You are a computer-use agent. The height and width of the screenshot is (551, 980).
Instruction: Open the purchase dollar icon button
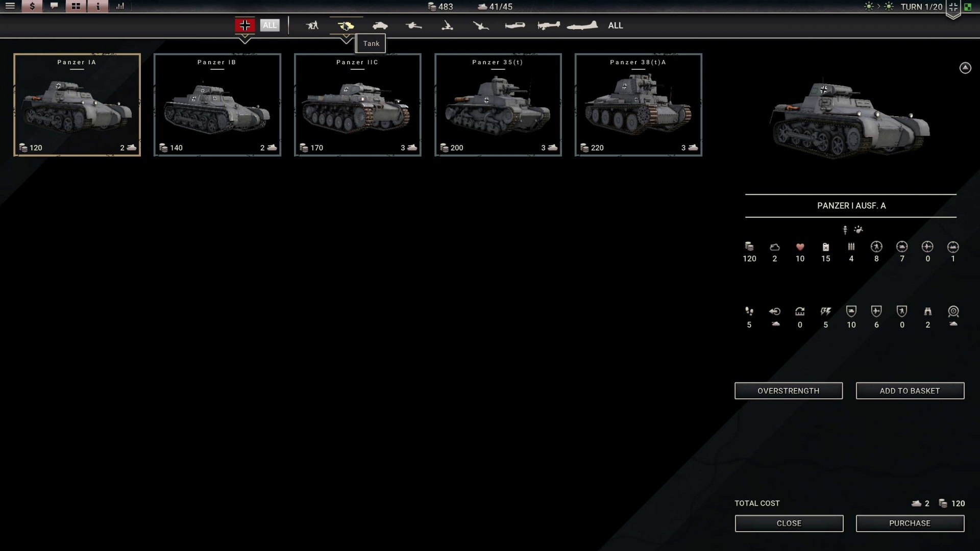pyautogui.click(x=32, y=6)
